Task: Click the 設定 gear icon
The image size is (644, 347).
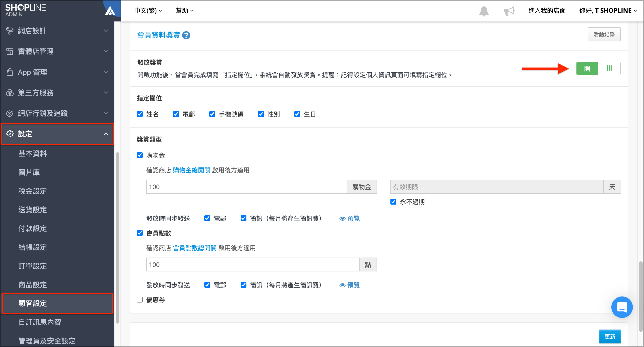Action: point(10,134)
